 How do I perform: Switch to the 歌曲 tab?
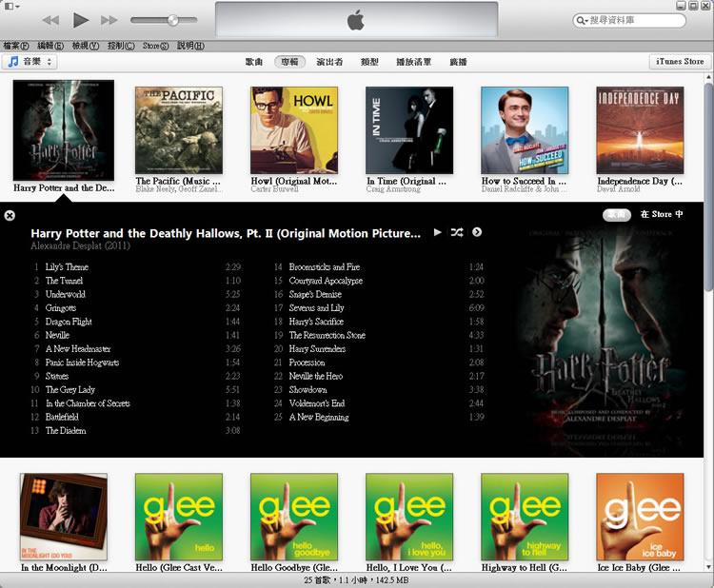[x=253, y=62]
